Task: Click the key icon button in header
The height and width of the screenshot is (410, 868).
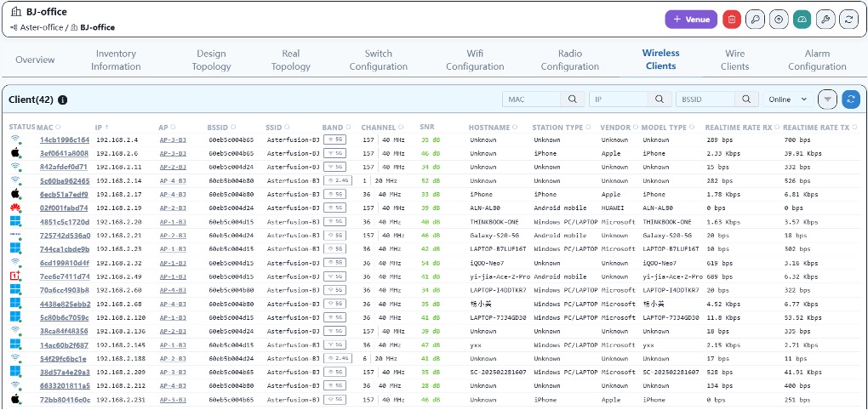Action: click(x=755, y=20)
